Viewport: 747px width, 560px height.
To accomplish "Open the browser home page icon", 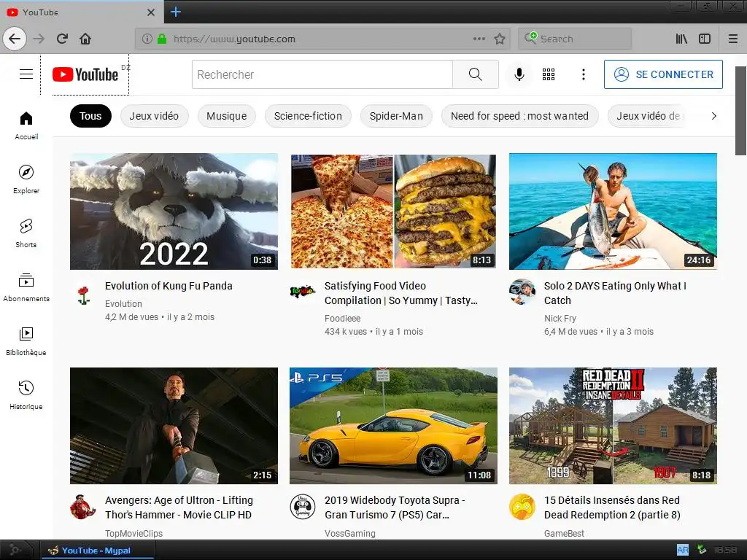I will coord(85,39).
